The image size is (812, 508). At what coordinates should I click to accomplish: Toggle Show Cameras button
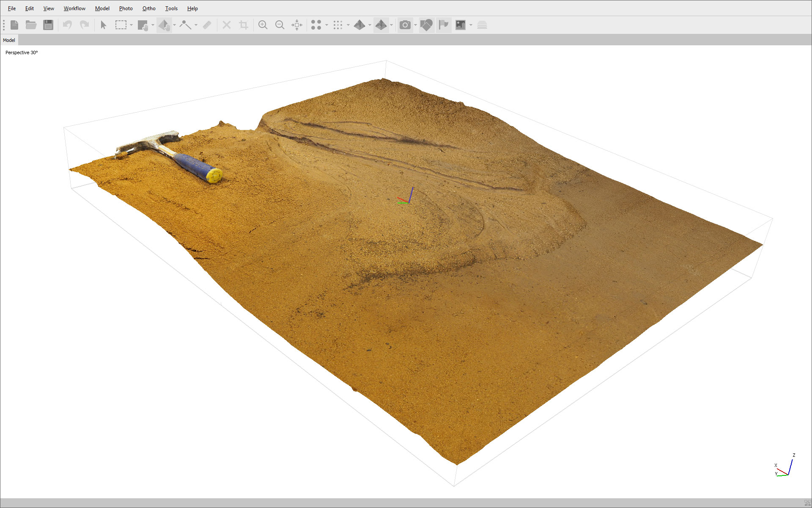click(405, 25)
